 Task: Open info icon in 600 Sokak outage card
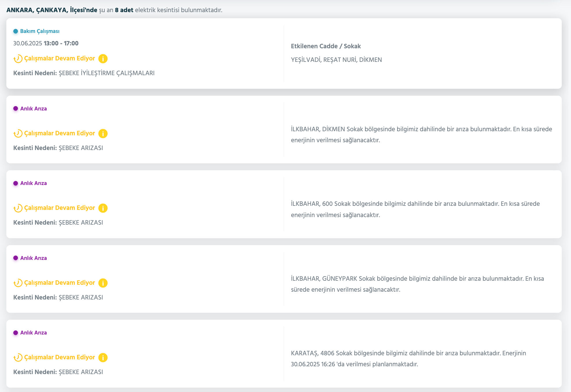[x=103, y=208]
